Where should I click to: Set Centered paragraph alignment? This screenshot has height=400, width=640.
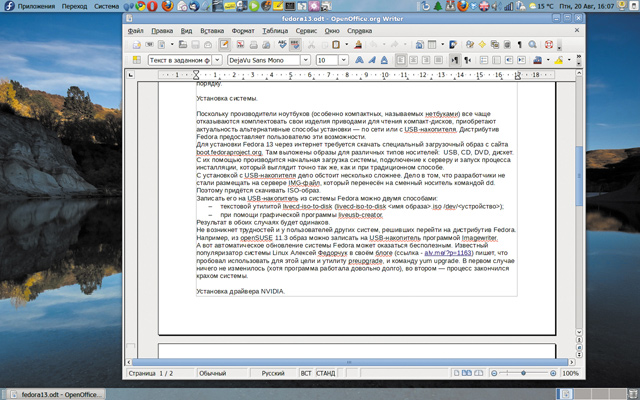pyautogui.click(x=413, y=60)
